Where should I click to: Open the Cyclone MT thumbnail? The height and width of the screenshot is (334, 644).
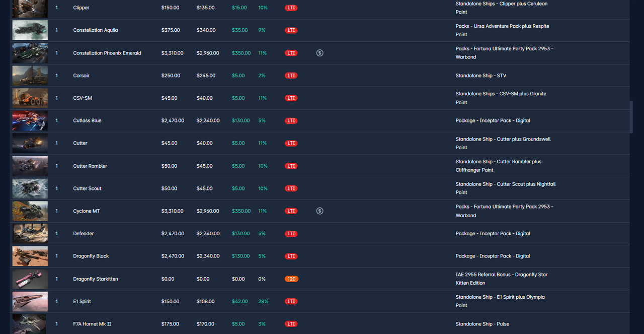coord(30,211)
